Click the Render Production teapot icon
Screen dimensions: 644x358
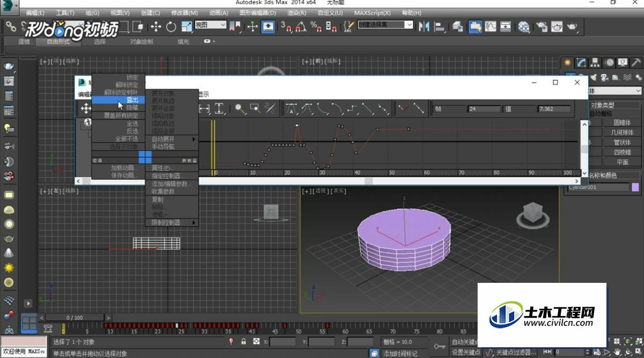pyautogui.click(x=572, y=26)
